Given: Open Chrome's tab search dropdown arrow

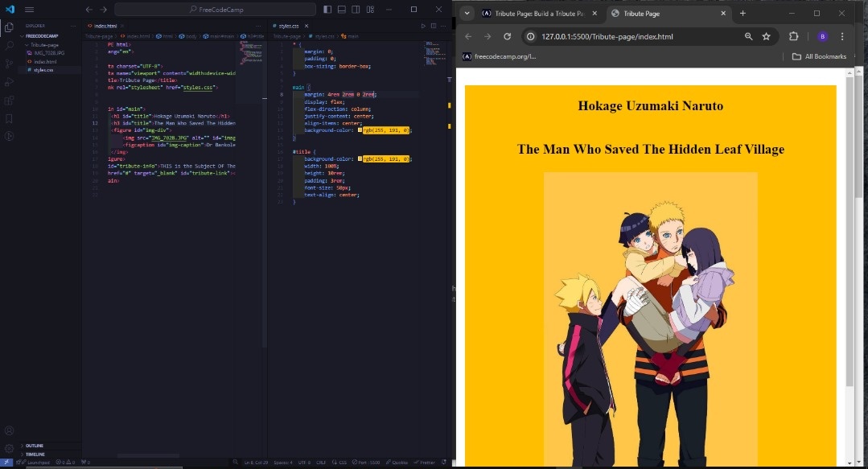Looking at the screenshot, I should (x=467, y=14).
